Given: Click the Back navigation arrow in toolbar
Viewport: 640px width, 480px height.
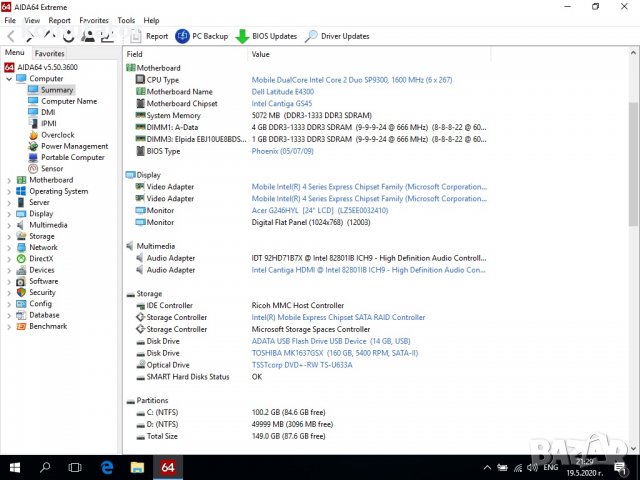Looking at the screenshot, I should tap(11, 36).
